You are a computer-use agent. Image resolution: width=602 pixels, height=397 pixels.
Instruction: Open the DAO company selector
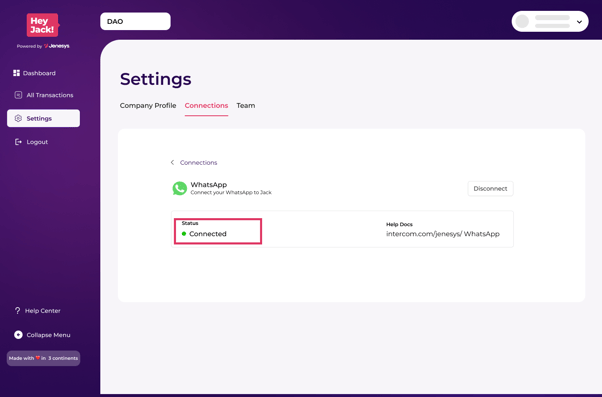pyautogui.click(x=135, y=22)
